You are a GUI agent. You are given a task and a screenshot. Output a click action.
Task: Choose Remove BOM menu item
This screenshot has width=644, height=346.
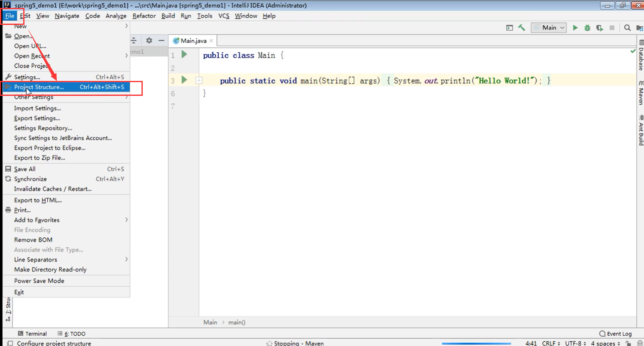(x=66, y=240)
